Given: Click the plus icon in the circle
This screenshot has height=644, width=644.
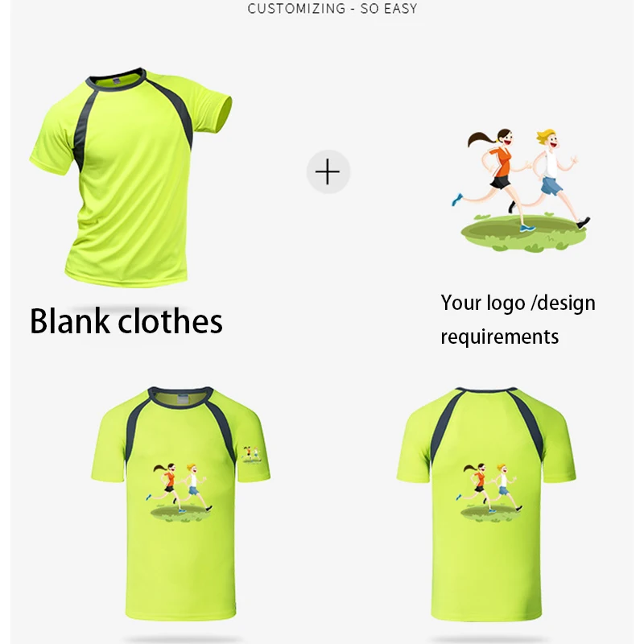Looking at the screenshot, I should [328, 172].
